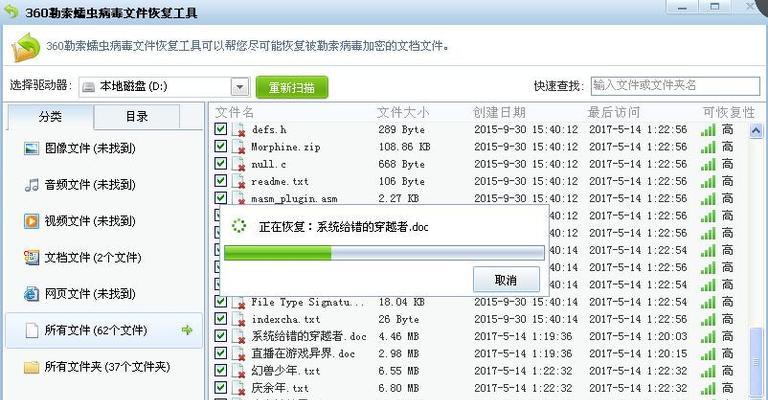This screenshot has width=768, height=400.
Task: Uncheck the defs.h checkbox
Action: point(220,129)
